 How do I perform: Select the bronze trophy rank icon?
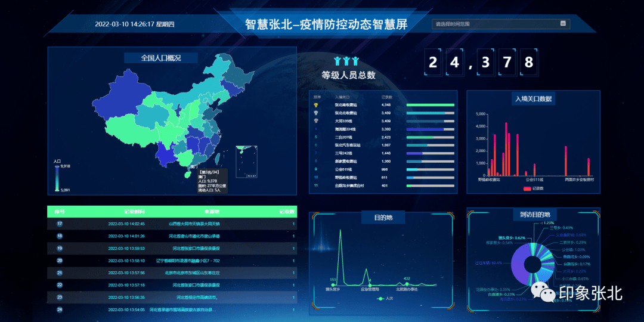tap(316, 120)
